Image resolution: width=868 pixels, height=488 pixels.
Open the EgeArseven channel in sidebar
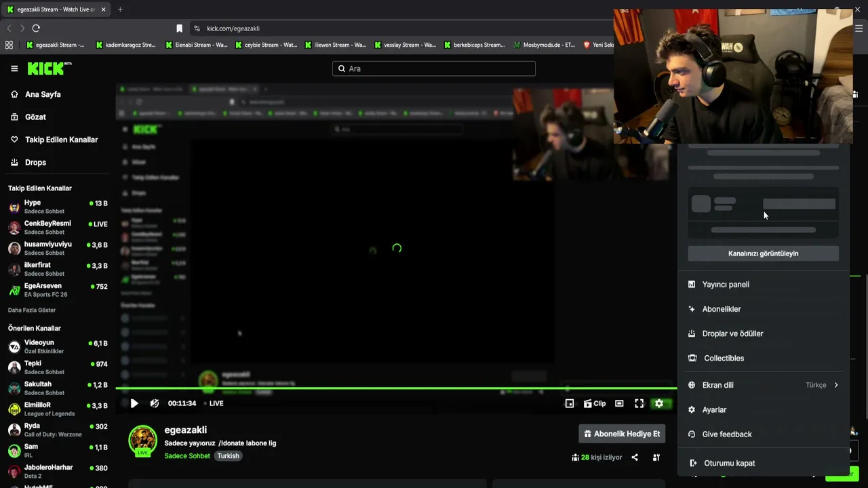(x=58, y=290)
